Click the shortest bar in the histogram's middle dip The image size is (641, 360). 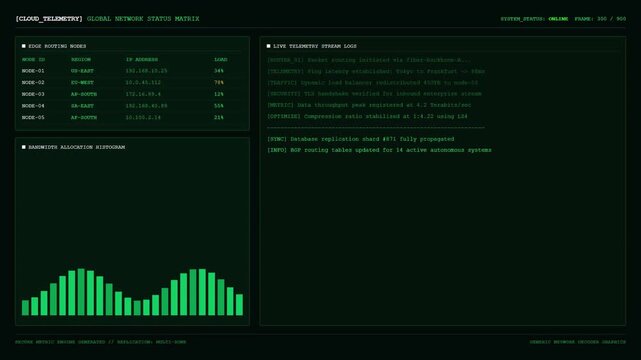pos(137,308)
